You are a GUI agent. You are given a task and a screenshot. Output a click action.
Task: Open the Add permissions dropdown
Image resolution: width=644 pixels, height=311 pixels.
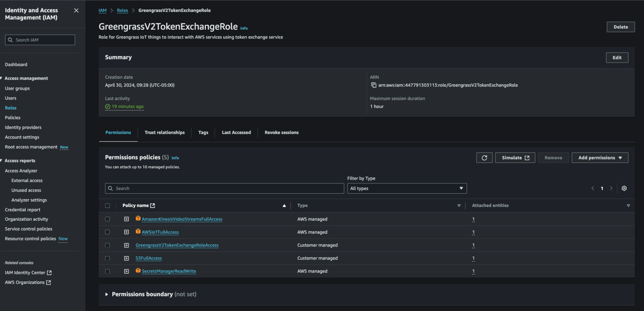click(600, 158)
